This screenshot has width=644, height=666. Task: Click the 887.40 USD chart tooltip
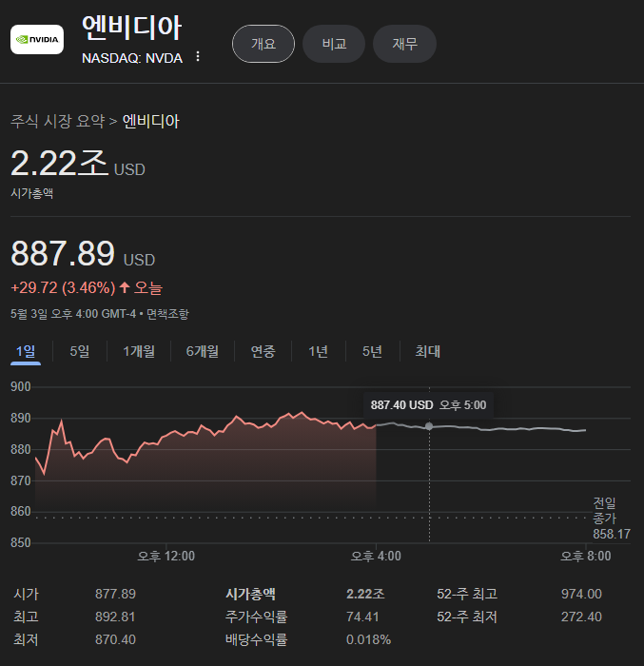tap(428, 405)
